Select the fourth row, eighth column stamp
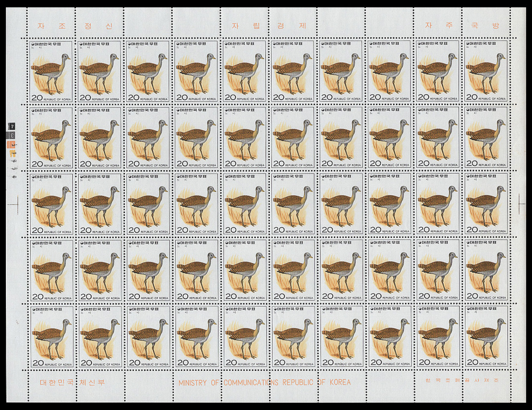This screenshot has width=532, height=410. (389, 270)
